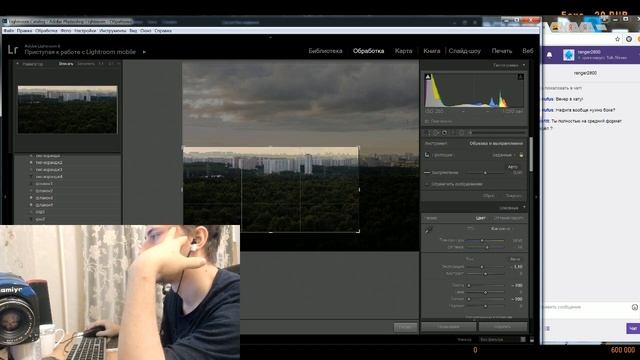This screenshot has height=360, width=640.
Task: Switch to the 'Слайд-шоу' module
Action: 464,51
